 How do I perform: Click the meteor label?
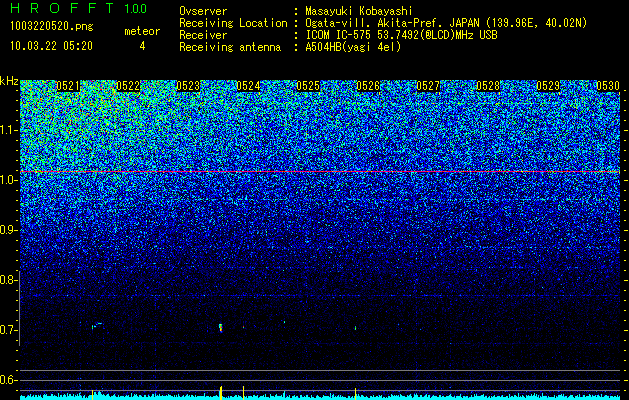coord(142,31)
